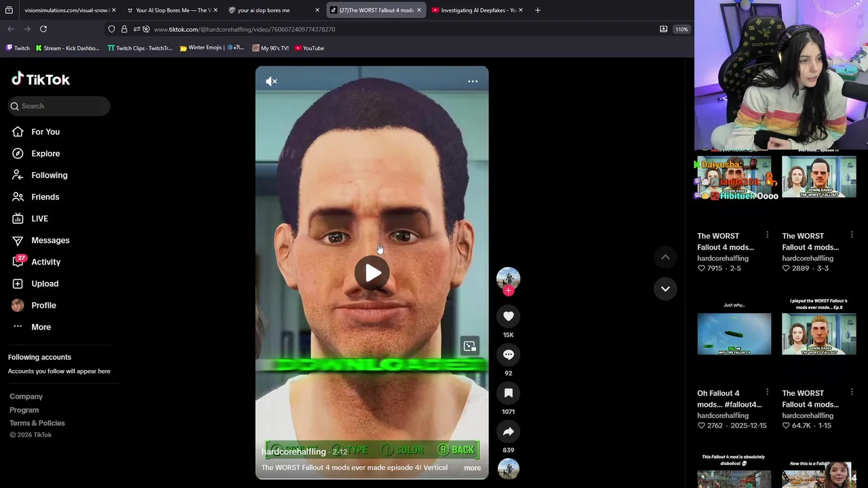Go to previous video with up chevron
The height and width of the screenshot is (488, 868).
665,257
